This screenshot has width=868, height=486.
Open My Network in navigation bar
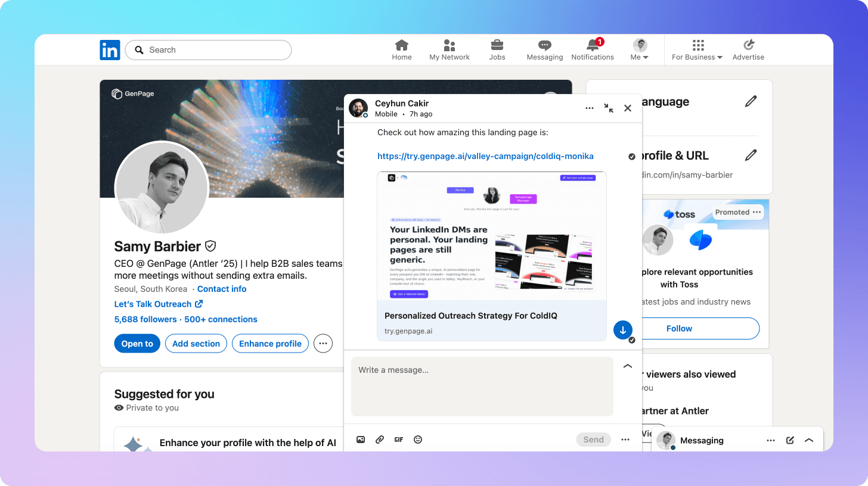pyautogui.click(x=449, y=50)
